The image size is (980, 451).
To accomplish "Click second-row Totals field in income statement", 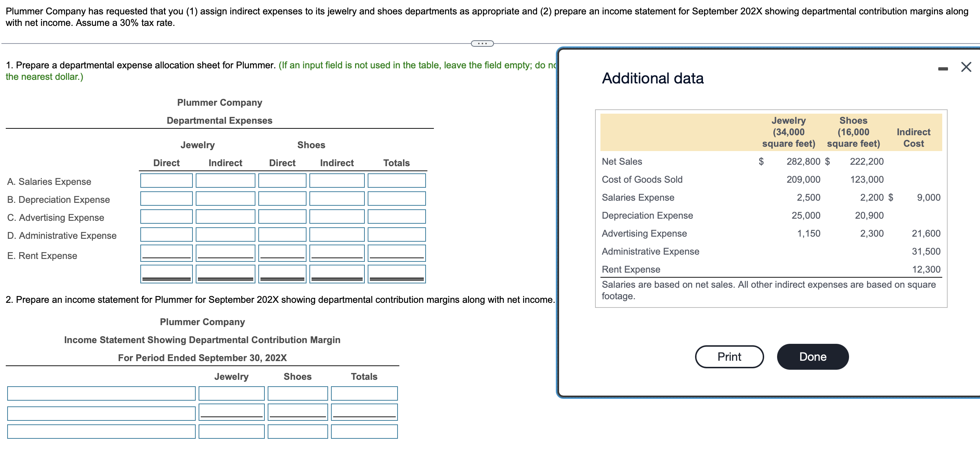I will coord(364,411).
